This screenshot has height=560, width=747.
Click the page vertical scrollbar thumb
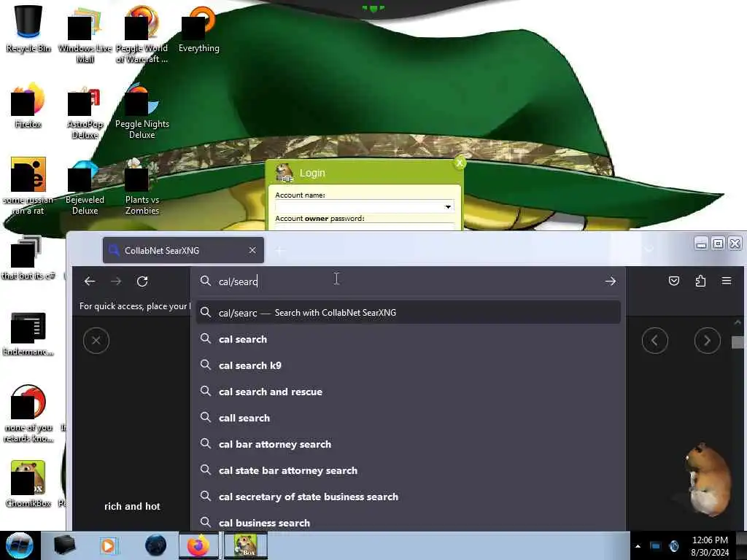pyautogui.click(x=738, y=342)
